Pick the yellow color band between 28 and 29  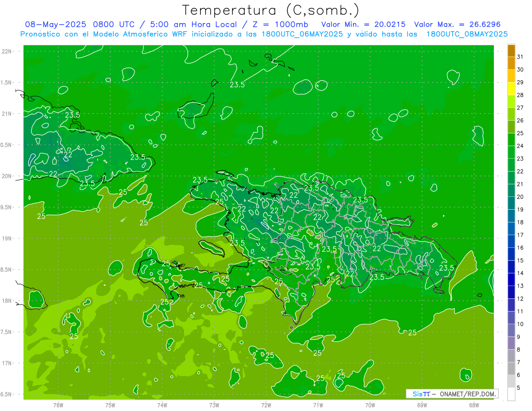511,89
